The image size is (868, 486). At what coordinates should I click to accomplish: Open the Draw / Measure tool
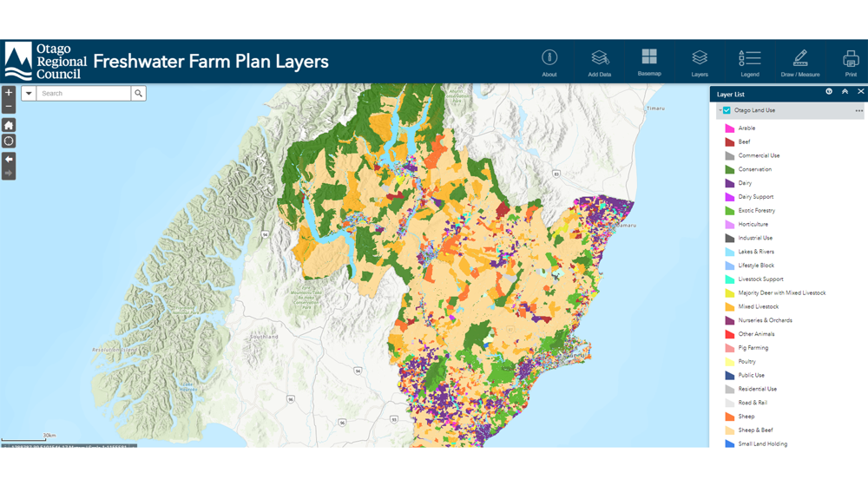(x=800, y=62)
